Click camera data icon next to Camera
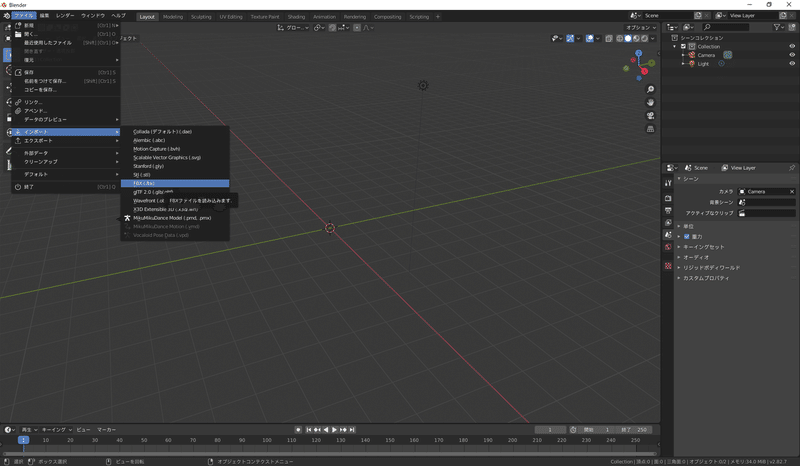 tap(728, 55)
